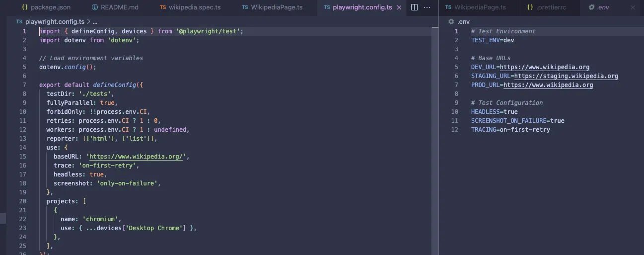This screenshot has height=255, width=644.
Task: Open the baseURL https://www.wikipedia.org/ link
Action: pyautogui.click(x=136, y=157)
